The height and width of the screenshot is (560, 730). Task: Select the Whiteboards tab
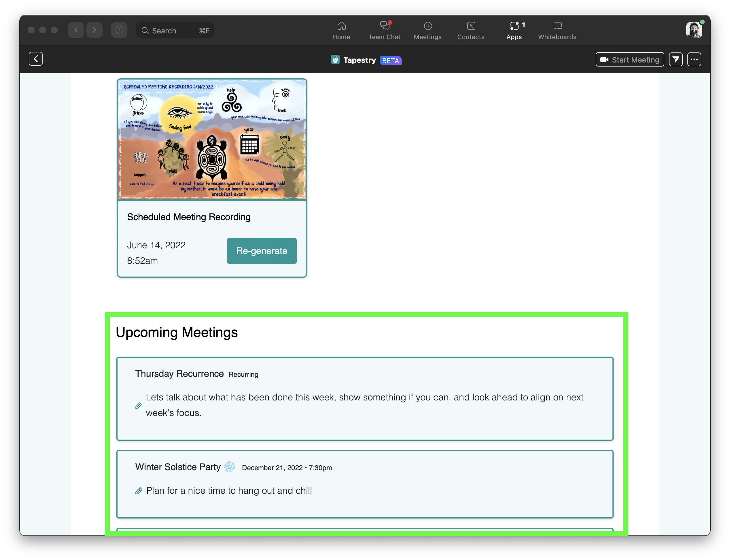[x=557, y=30]
